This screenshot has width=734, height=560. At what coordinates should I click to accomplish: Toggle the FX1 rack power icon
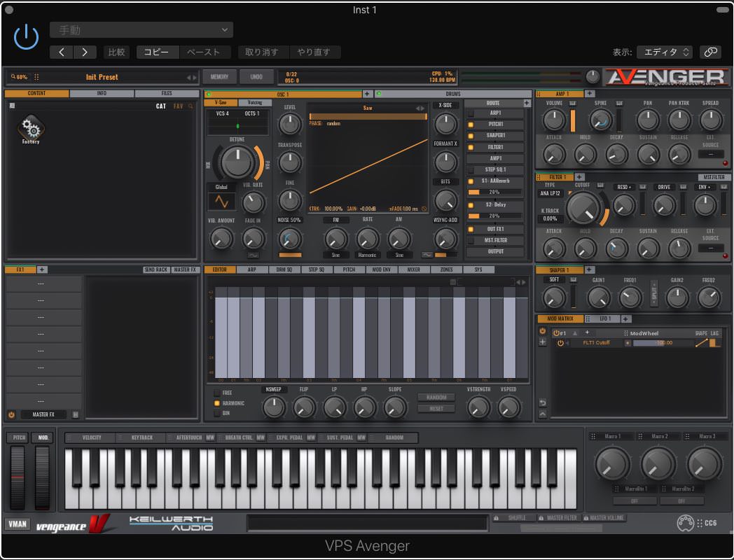11,414
